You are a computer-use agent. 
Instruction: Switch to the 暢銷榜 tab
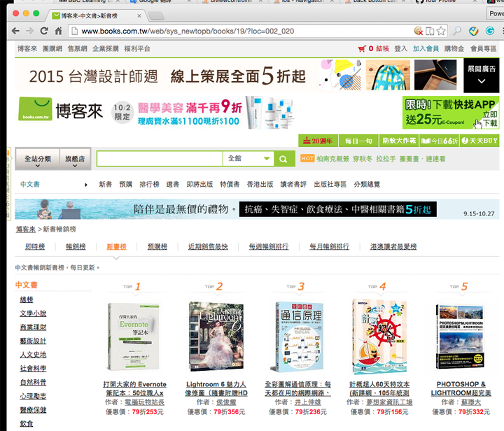76,246
